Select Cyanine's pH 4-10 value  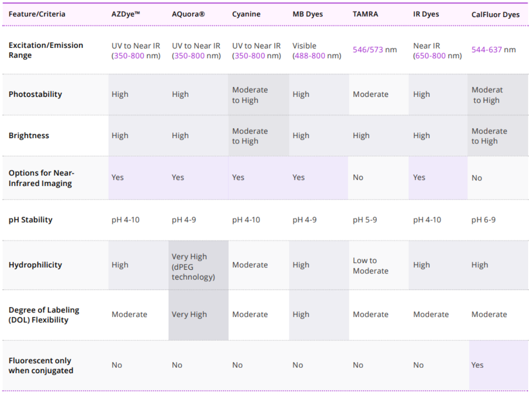246,220
